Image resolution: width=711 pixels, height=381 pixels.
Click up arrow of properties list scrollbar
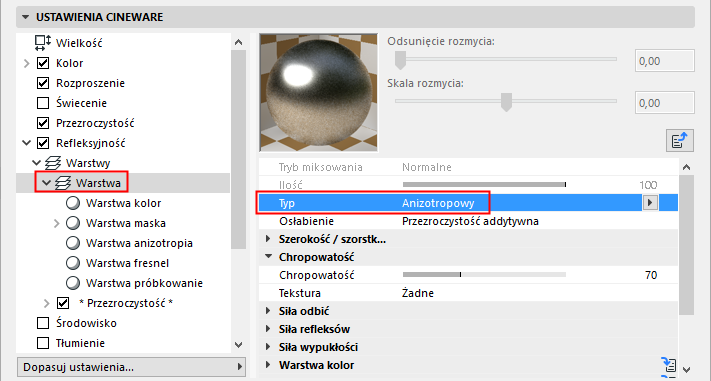(x=687, y=167)
